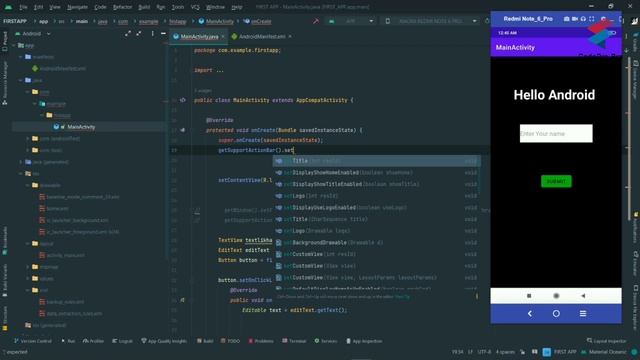This screenshot has height=360, width=640.
Task: Choose setBackgroundDrawable completion suggestion
Action: pos(376,242)
